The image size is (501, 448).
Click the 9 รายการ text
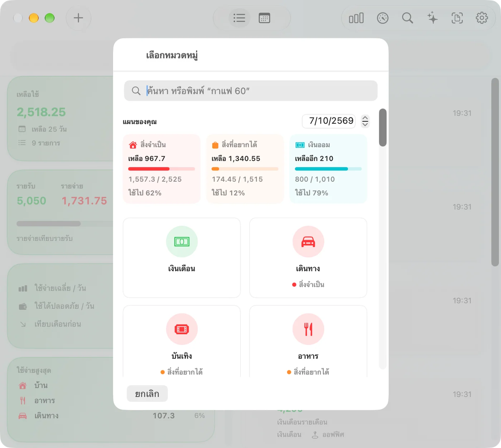46,143
